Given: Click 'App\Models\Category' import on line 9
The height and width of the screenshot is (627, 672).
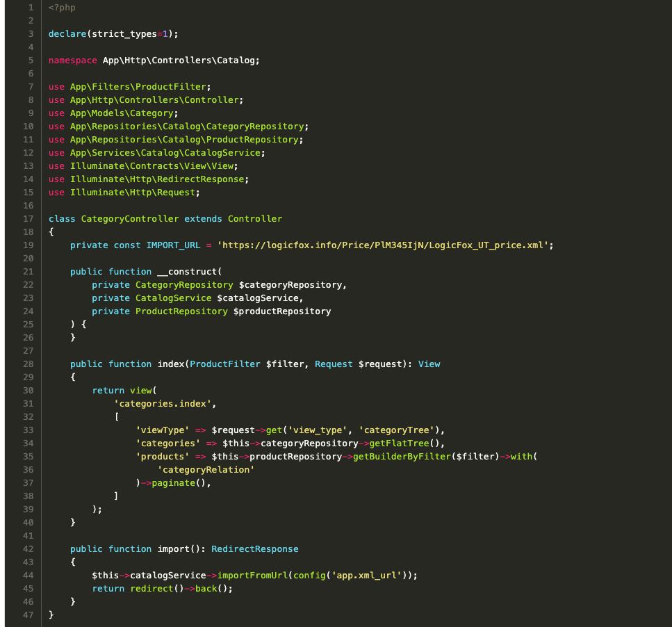Looking at the screenshot, I should (122, 113).
